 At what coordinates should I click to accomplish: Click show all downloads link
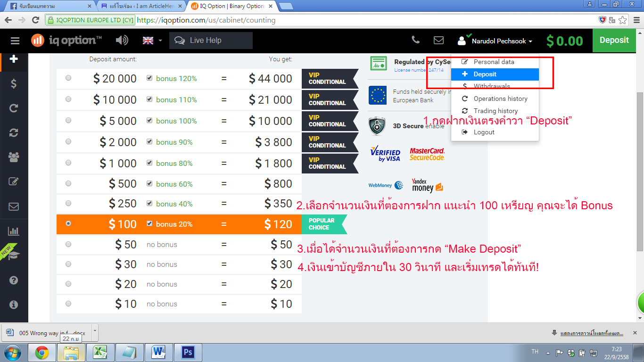[592, 333]
